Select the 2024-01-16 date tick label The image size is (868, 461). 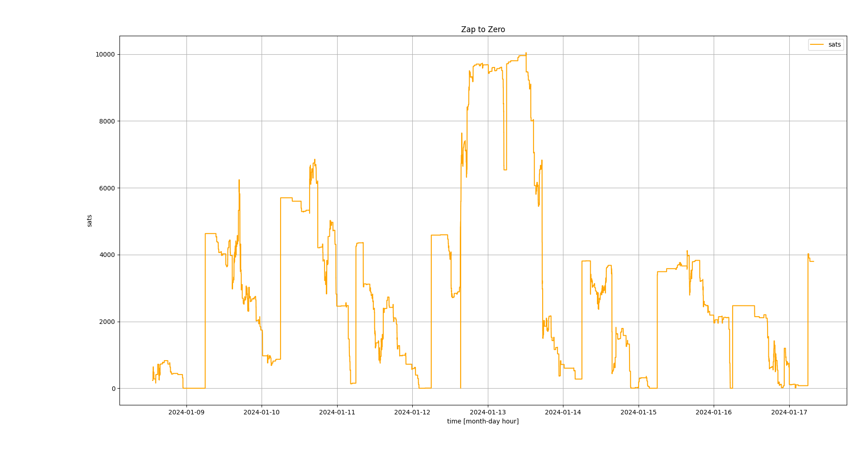pyautogui.click(x=714, y=412)
